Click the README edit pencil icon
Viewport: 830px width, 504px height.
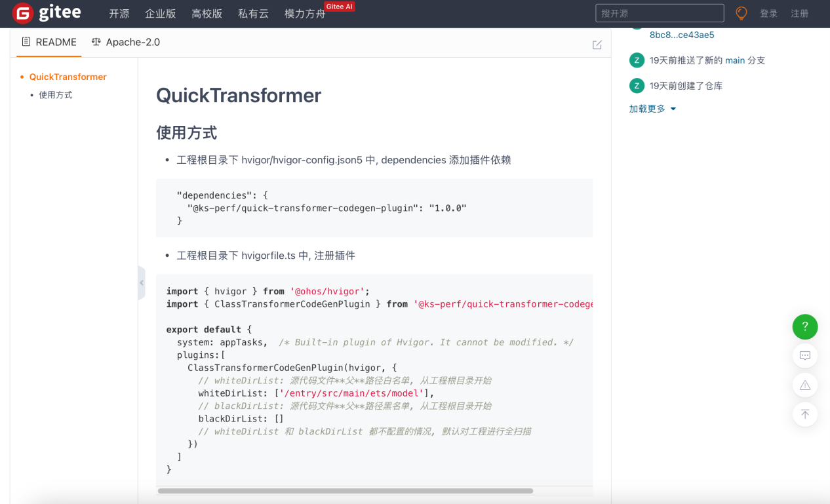[x=597, y=45]
